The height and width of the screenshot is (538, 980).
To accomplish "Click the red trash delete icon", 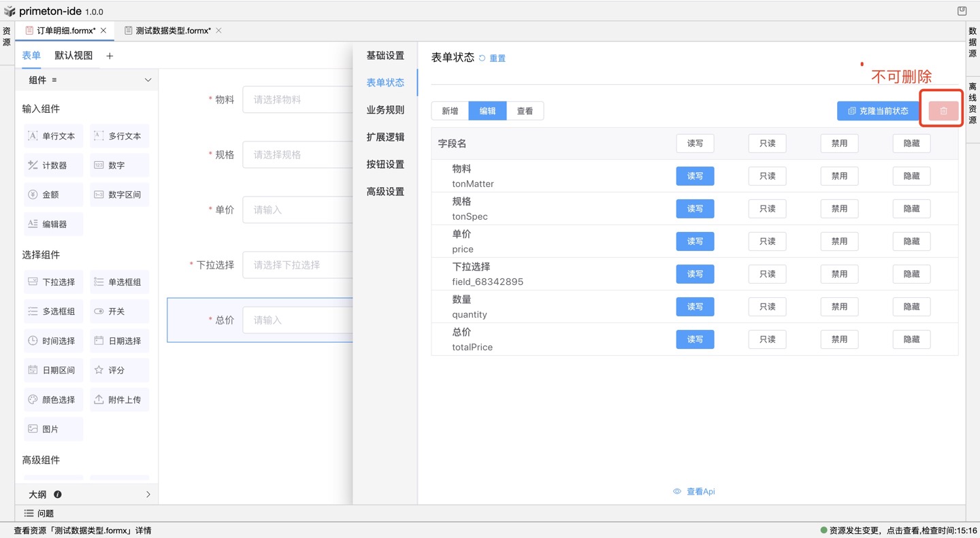I will point(943,111).
